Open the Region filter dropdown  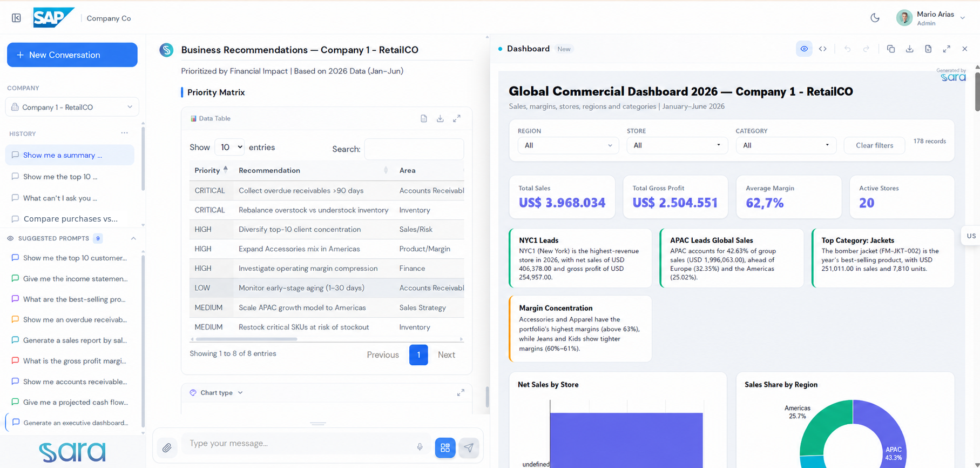[568, 145]
